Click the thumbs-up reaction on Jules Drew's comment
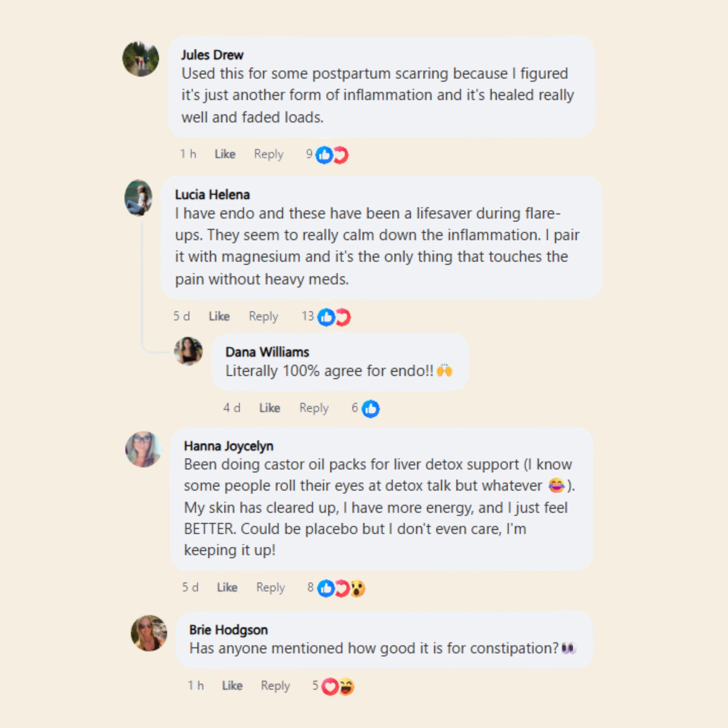 click(x=324, y=155)
